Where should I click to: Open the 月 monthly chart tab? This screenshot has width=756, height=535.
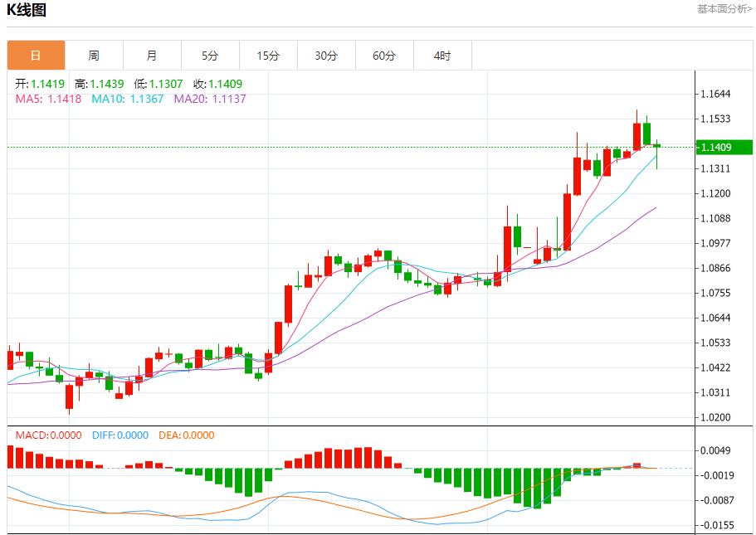click(152, 56)
